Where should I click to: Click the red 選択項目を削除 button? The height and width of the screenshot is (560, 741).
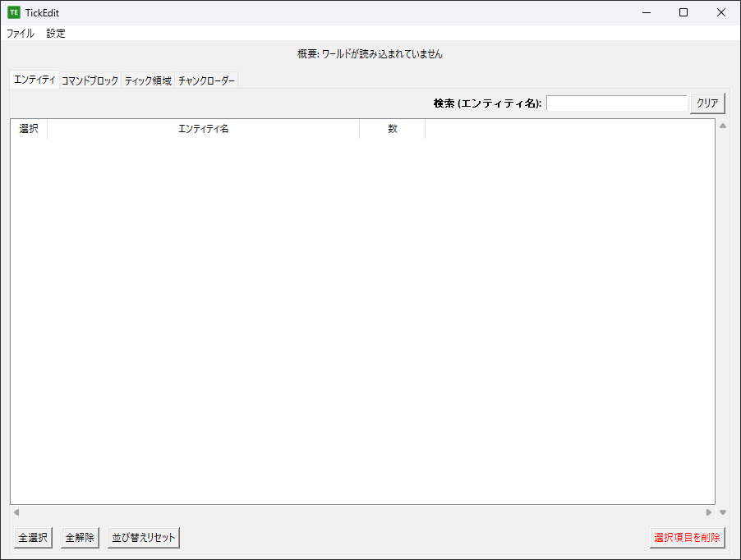[687, 537]
